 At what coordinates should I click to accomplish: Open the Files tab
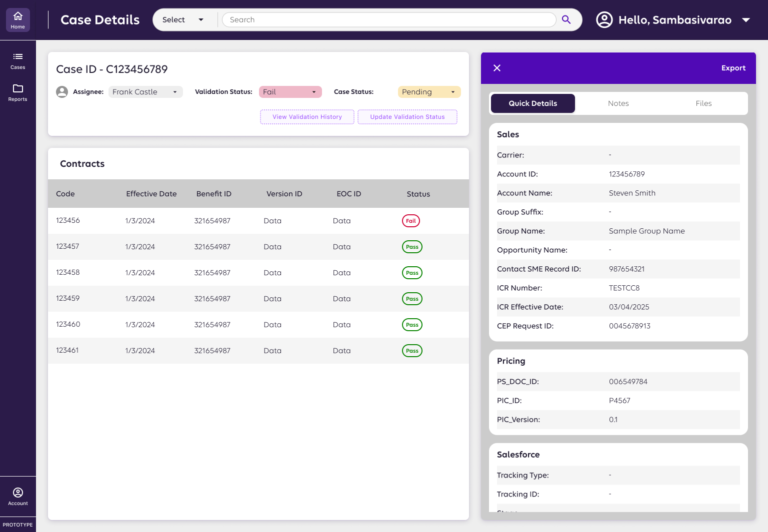pos(703,103)
